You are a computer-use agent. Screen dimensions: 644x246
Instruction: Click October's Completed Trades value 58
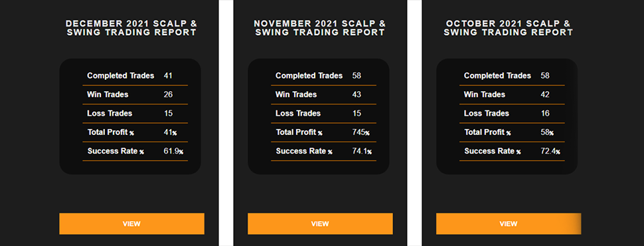pos(545,76)
